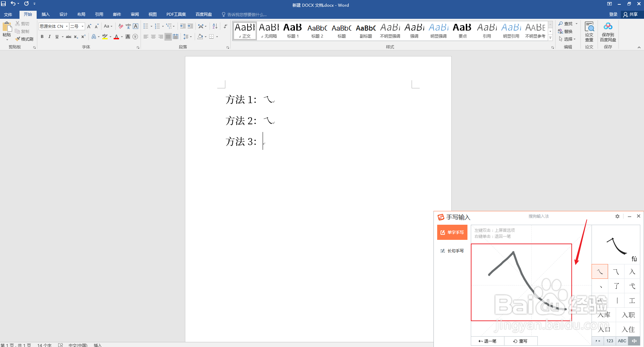The width and height of the screenshot is (644, 347).
Task: Click the Login (登录) link
Action: (x=613, y=14)
